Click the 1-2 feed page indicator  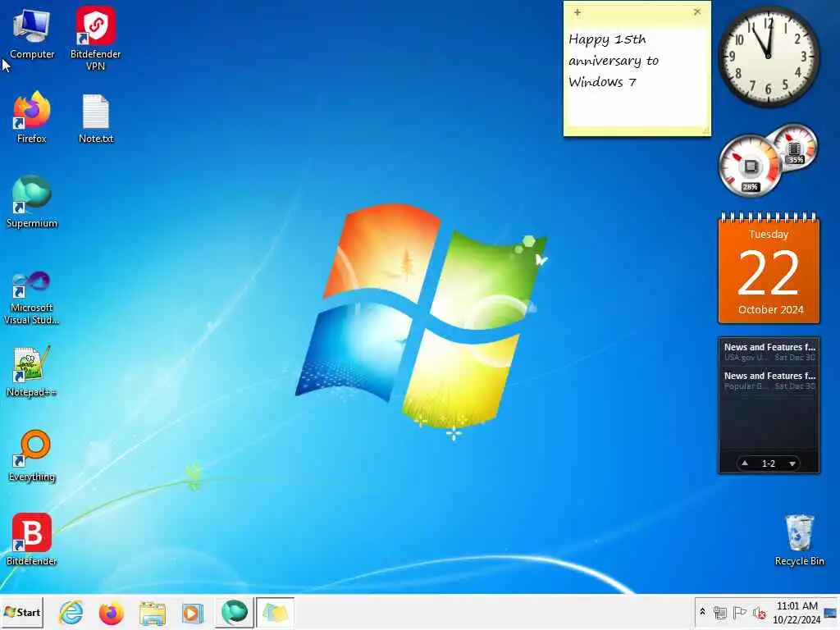pyautogui.click(x=768, y=463)
